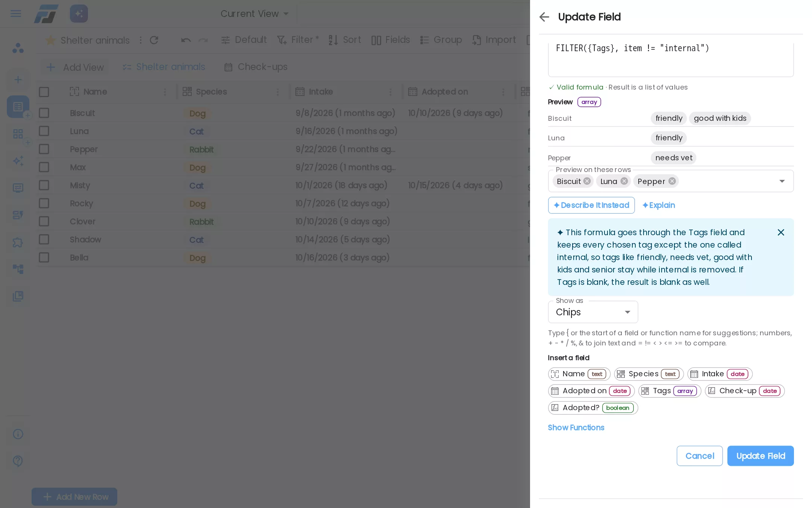Click the refresh icon near Shelter animals
The width and height of the screenshot is (812, 508).
[x=154, y=40]
